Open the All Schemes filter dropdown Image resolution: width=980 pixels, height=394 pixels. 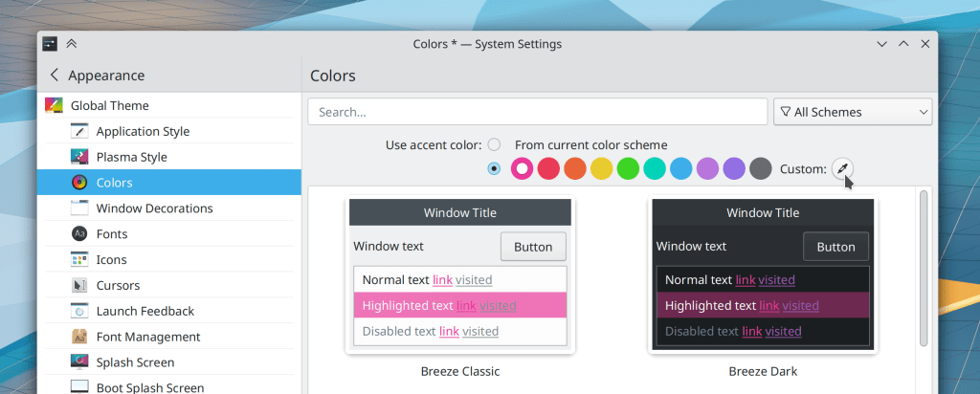click(852, 112)
